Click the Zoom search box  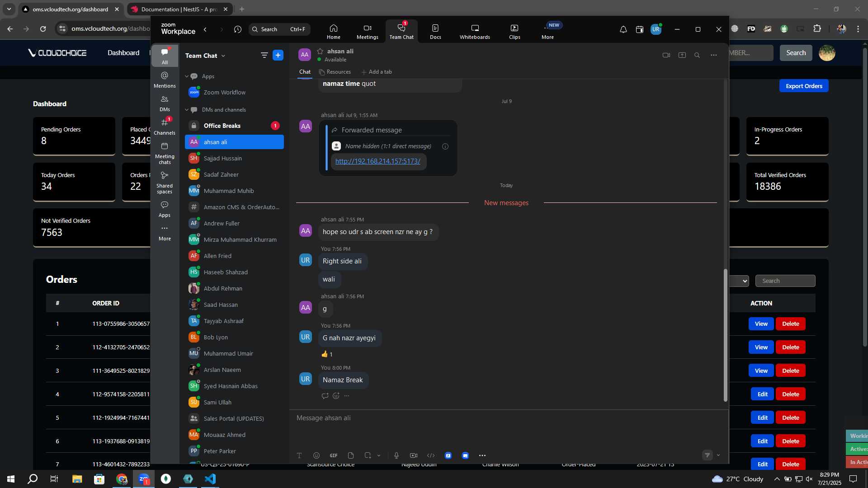(x=279, y=29)
